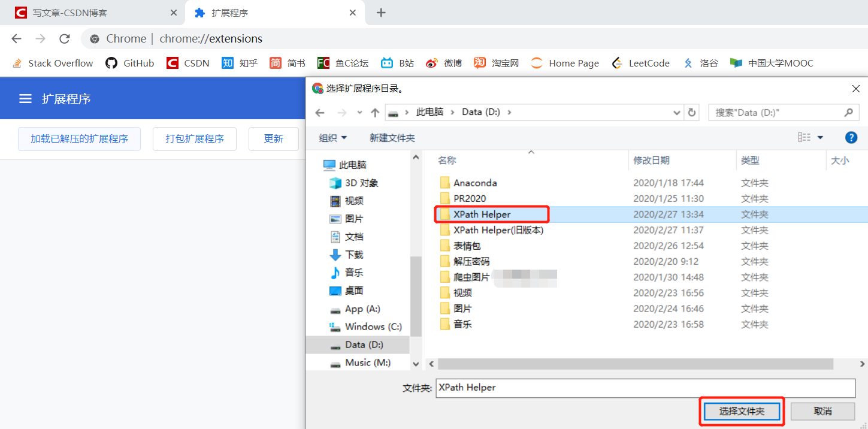868x429 pixels.
Task: Confirm with the 选择文件夹 button
Action: tap(742, 411)
